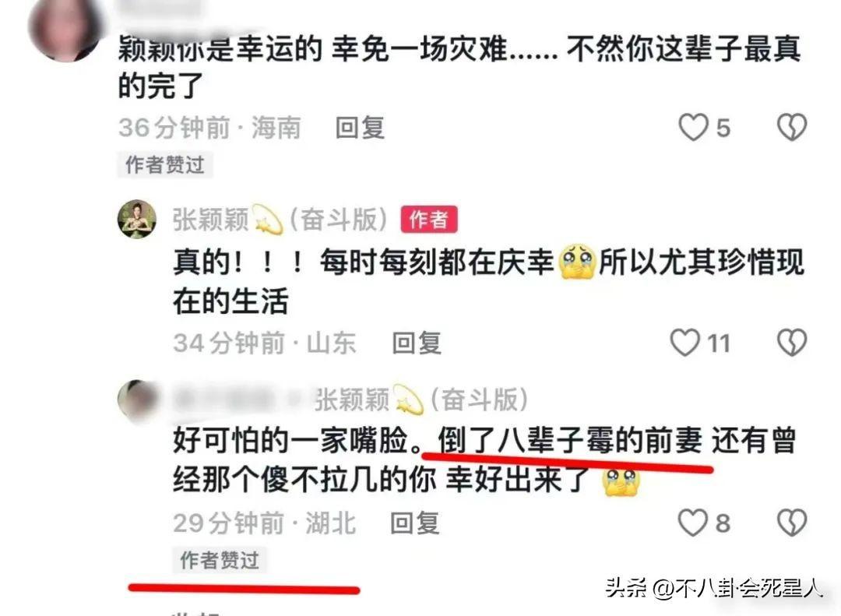
Task: Open the blurred avatar of Hubei commenter
Action: click(137, 400)
